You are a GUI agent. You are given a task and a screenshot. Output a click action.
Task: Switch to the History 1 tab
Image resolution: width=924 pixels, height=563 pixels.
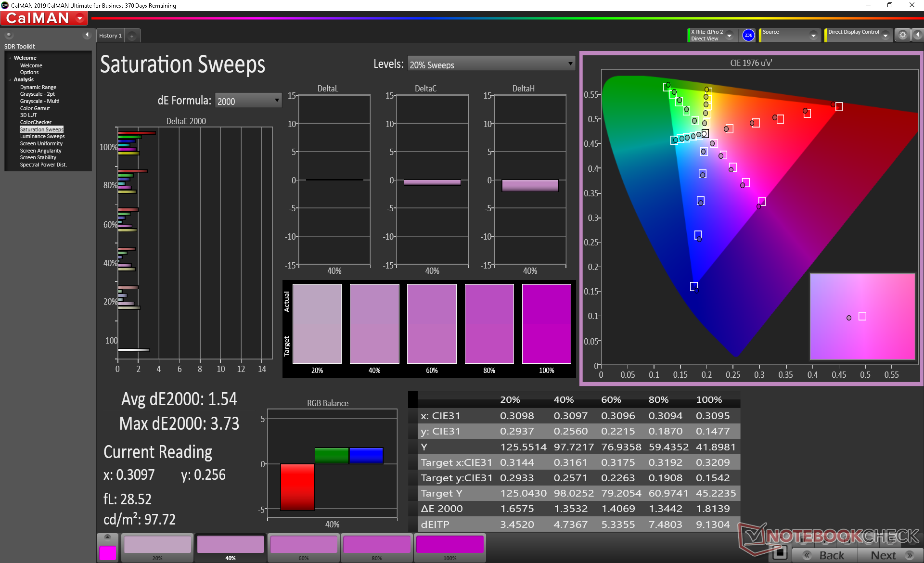pyautogui.click(x=111, y=36)
